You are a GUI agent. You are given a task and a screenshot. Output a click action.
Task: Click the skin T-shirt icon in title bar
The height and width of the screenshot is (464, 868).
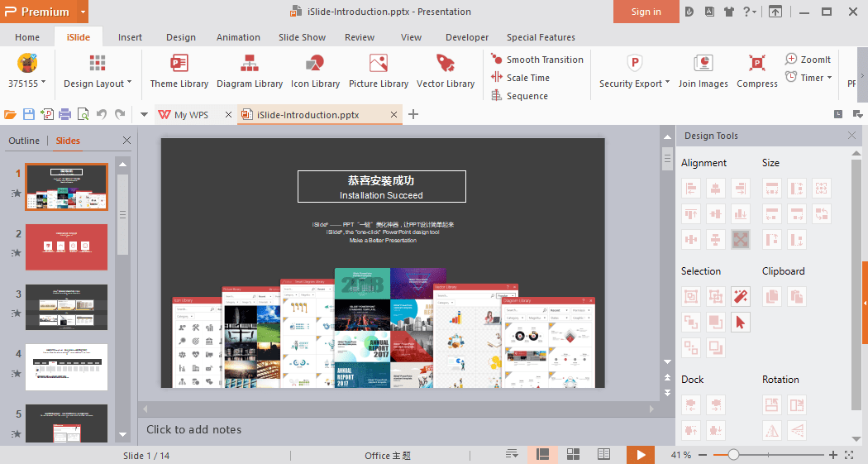click(729, 12)
